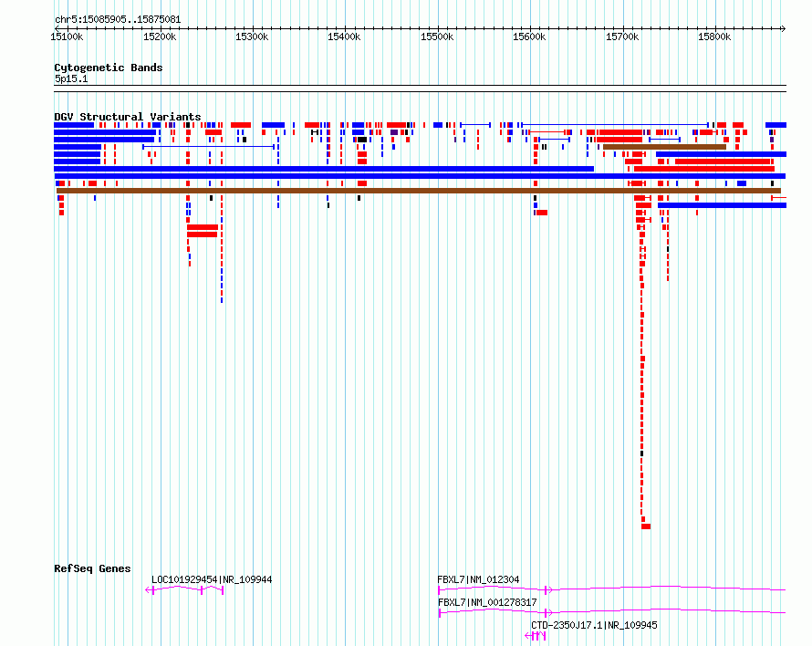
Task: Click the right arrowhead of the ruler
Action: (x=784, y=28)
